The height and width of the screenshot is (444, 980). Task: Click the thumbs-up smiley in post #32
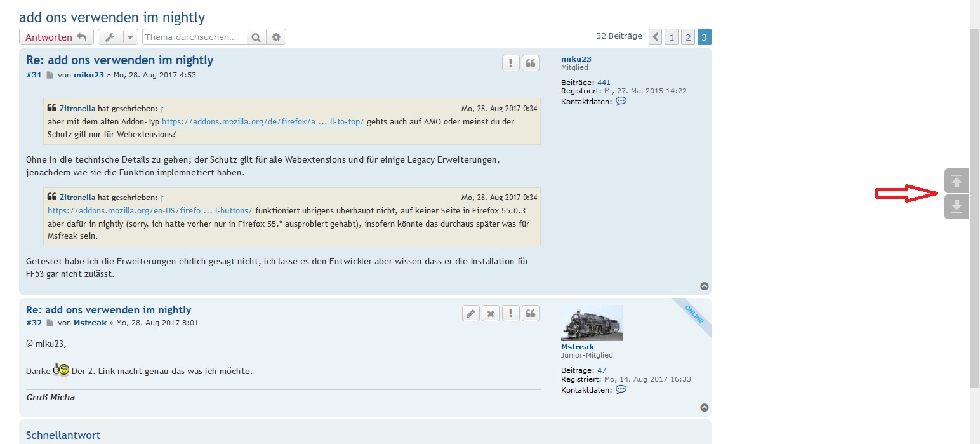[x=62, y=369]
